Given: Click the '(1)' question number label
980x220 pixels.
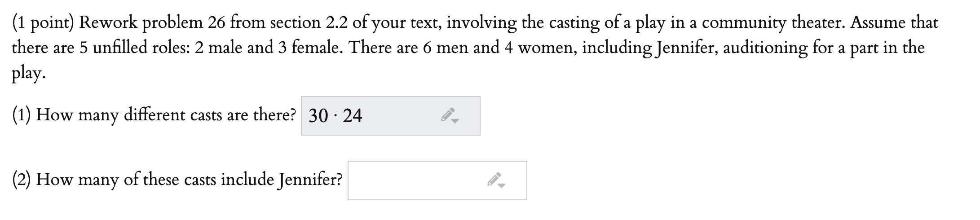Looking at the screenshot, I should 22,115.
